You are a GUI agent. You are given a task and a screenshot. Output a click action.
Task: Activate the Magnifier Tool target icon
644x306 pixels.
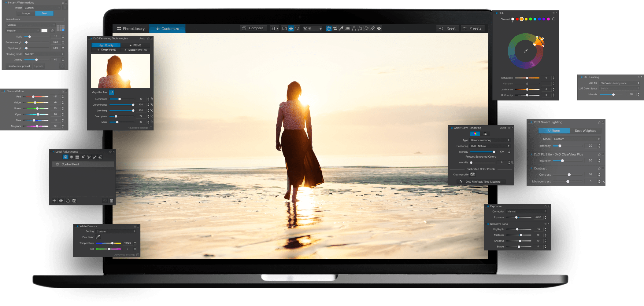coord(112,92)
